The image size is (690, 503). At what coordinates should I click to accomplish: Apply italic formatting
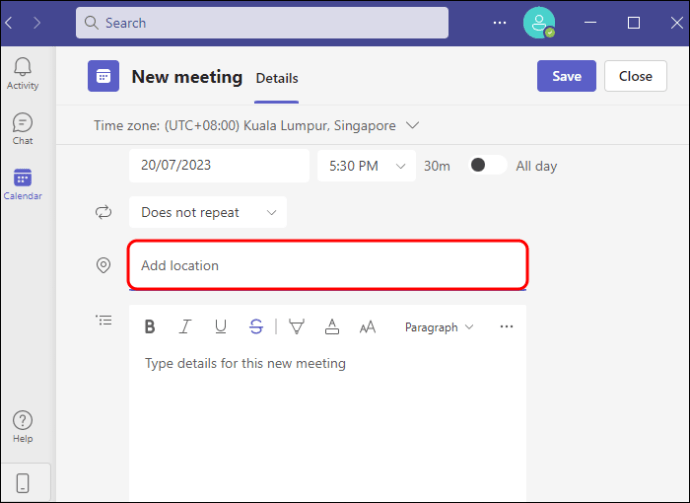(x=185, y=327)
